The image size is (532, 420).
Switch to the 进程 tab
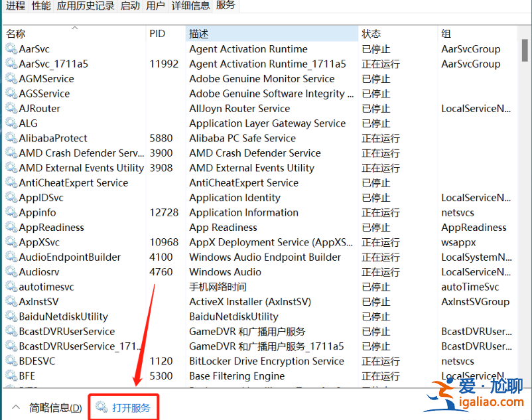point(15,6)
